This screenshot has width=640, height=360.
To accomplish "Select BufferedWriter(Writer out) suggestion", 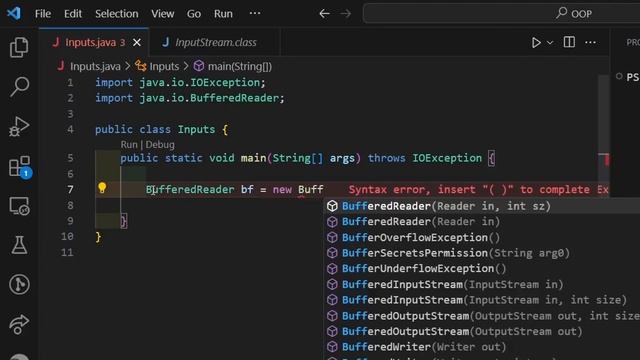I will (482, 347).
